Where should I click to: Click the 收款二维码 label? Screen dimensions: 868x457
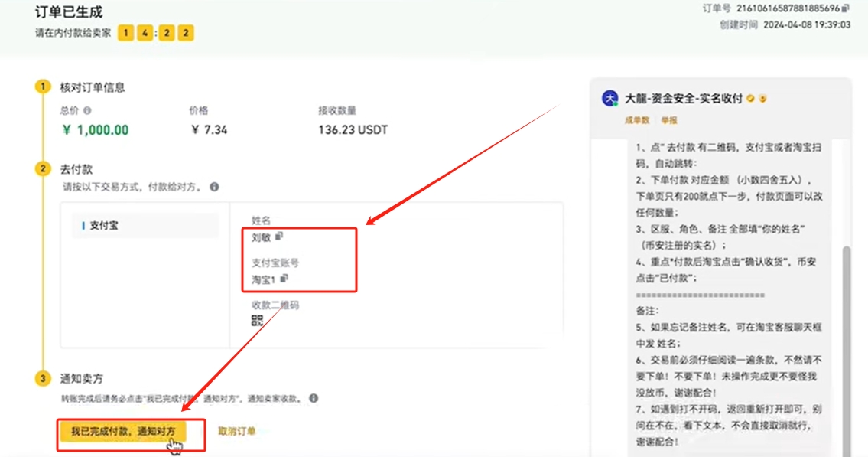point(275,305)
